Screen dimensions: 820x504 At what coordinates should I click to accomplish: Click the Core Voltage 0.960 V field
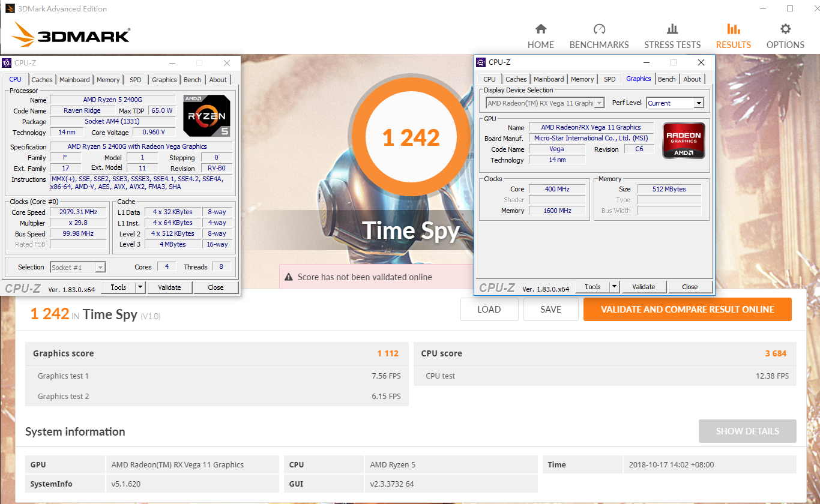[154, 132]
